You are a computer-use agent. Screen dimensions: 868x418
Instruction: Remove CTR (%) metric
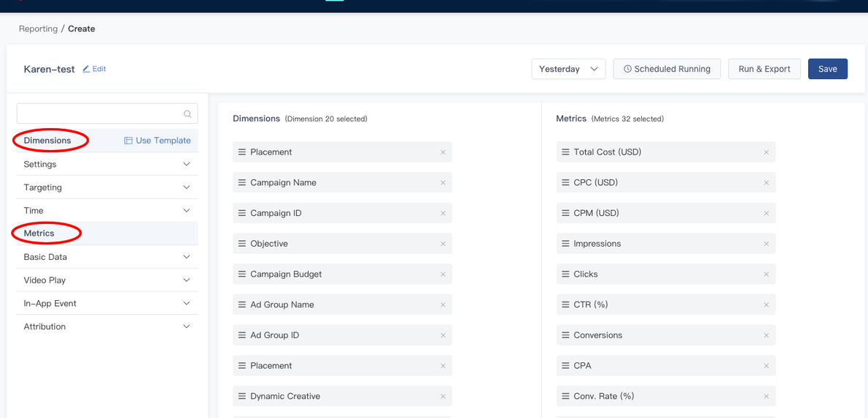point(766,305)
